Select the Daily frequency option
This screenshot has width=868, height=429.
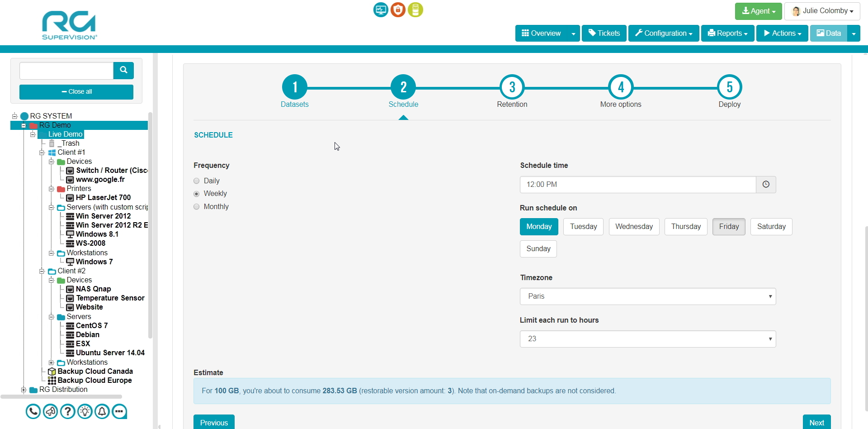tap(196, 181)
